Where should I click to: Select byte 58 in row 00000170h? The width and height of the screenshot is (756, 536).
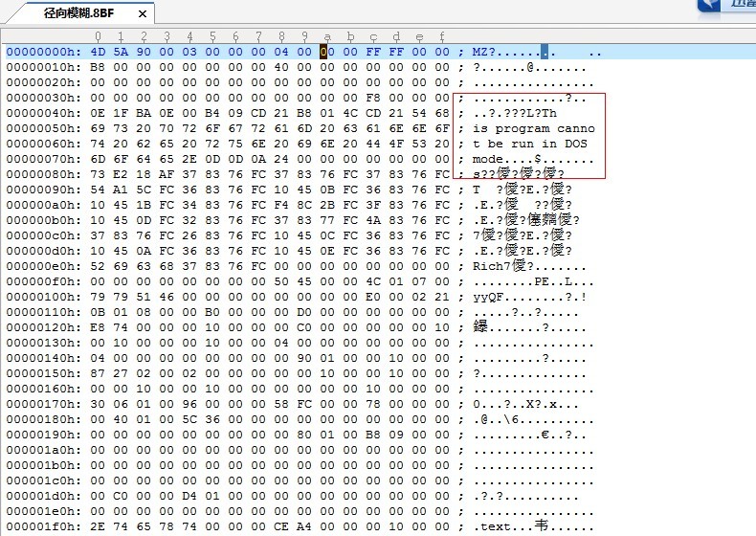coord(281,404)
